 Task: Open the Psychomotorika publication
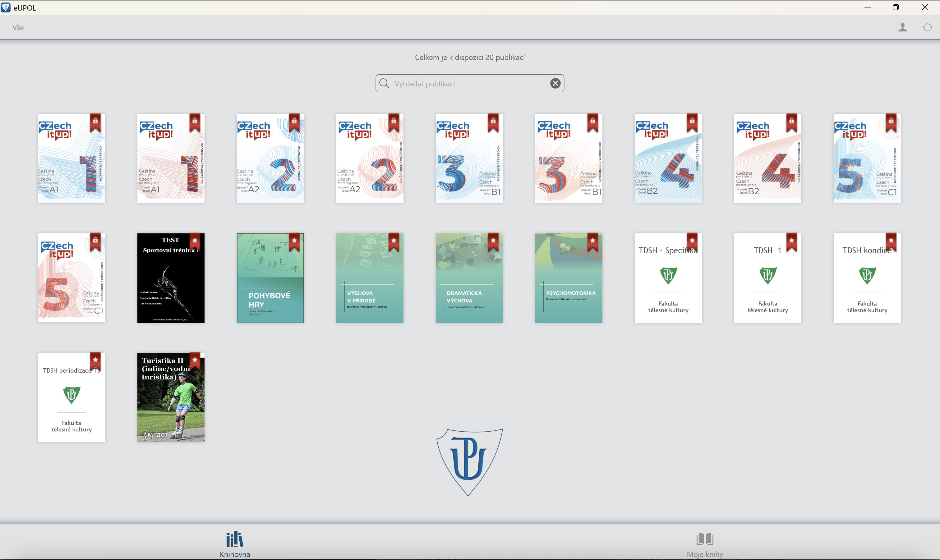pyautogui.click(x=568, y=278)
